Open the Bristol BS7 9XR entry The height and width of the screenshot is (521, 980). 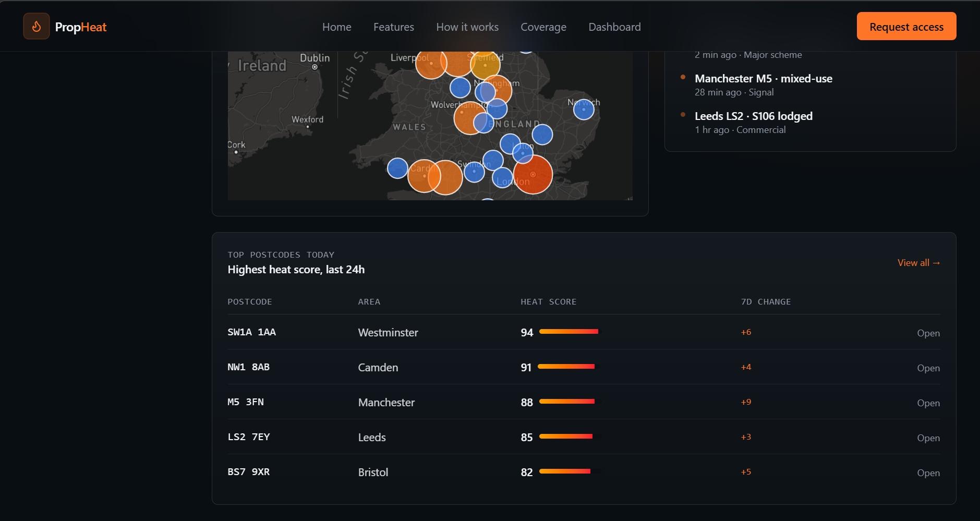584,472
